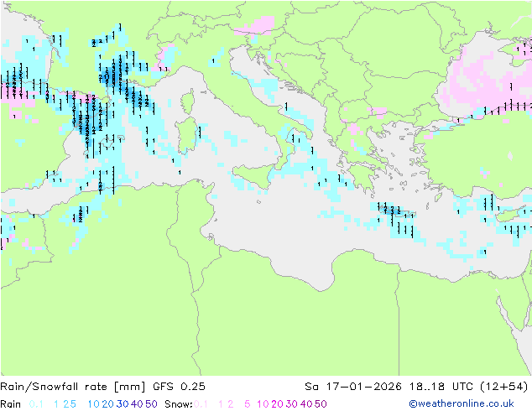Screen dimensions: 532x411
Task: Click the 'Rain' legend label
Action: point(11,404)
